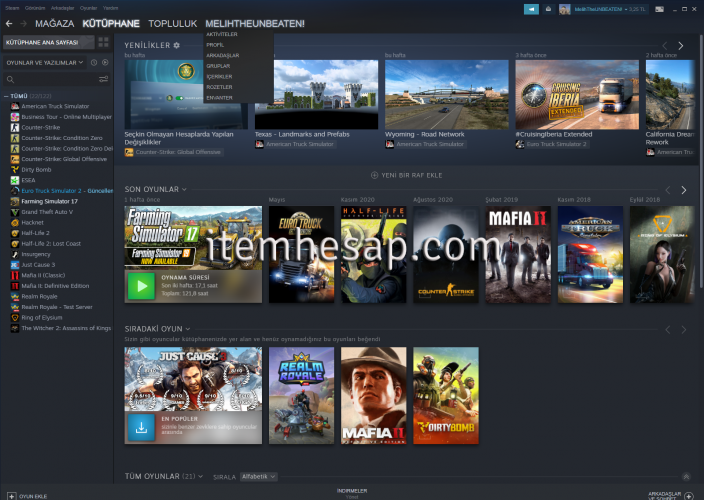Open settings gear next to Yenilikler

click(177, 45)
